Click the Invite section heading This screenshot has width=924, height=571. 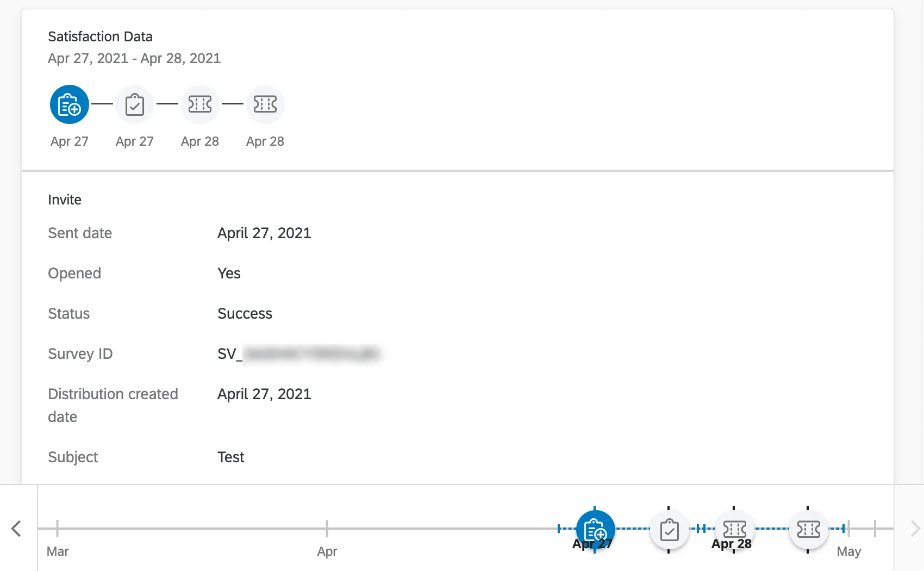click(65, 200)
